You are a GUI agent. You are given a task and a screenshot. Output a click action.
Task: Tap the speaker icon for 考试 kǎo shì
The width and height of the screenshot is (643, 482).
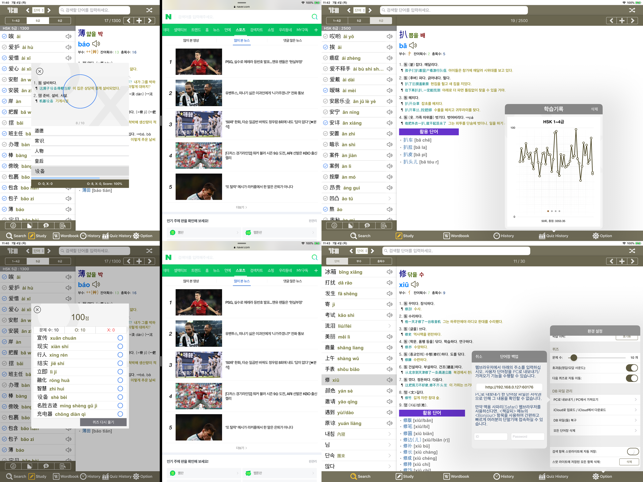389,315
